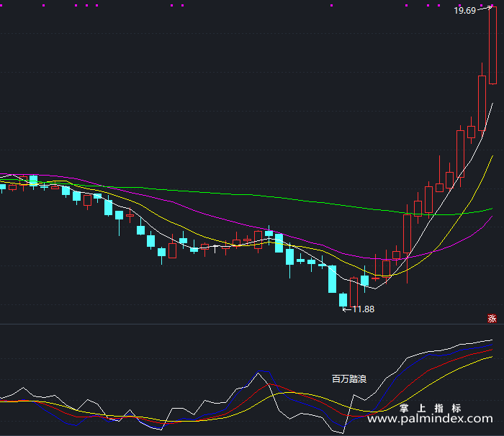
Task: Select the cyan candle marked by 11.88 arrow
Action: [x=343, y=300]
